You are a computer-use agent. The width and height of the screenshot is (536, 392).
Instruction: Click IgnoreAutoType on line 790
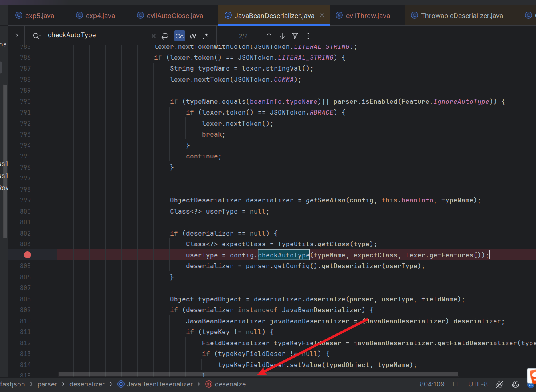(x=461, y=102)
